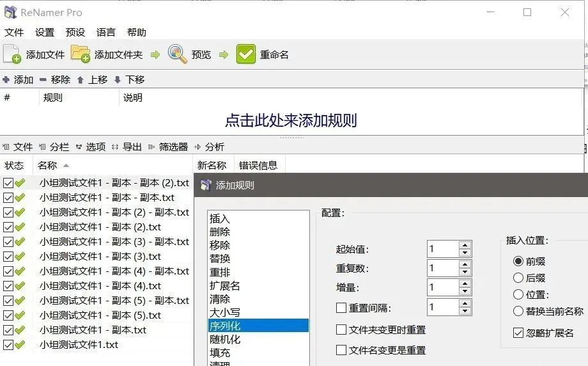
Task: Click the 筛选器 filters icon
Action: tap(151, 147)
